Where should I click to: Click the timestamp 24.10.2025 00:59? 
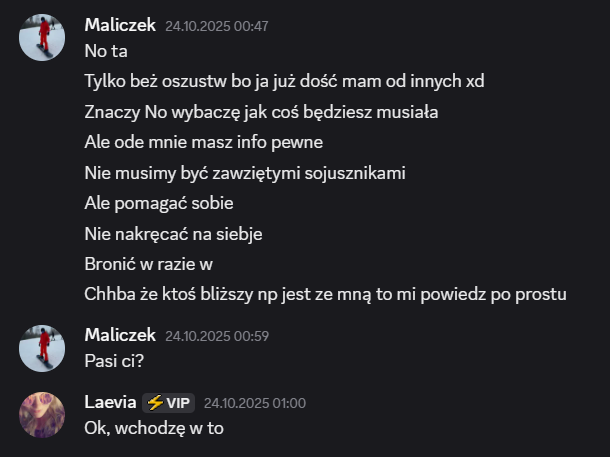click(217, 336)
